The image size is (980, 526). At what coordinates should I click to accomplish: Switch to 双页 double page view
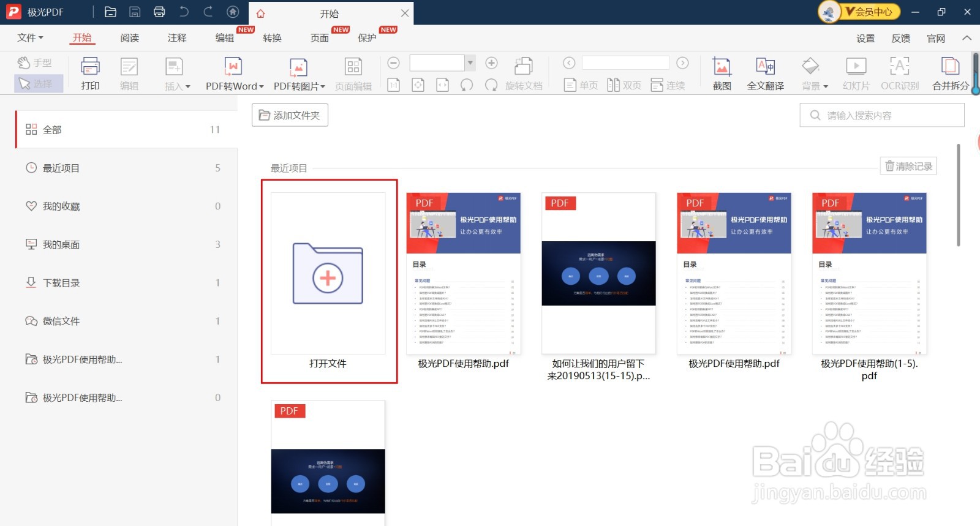[x=624, y=85]
